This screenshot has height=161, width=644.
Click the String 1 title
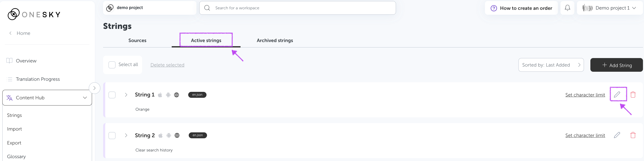[x=145, y=95]
